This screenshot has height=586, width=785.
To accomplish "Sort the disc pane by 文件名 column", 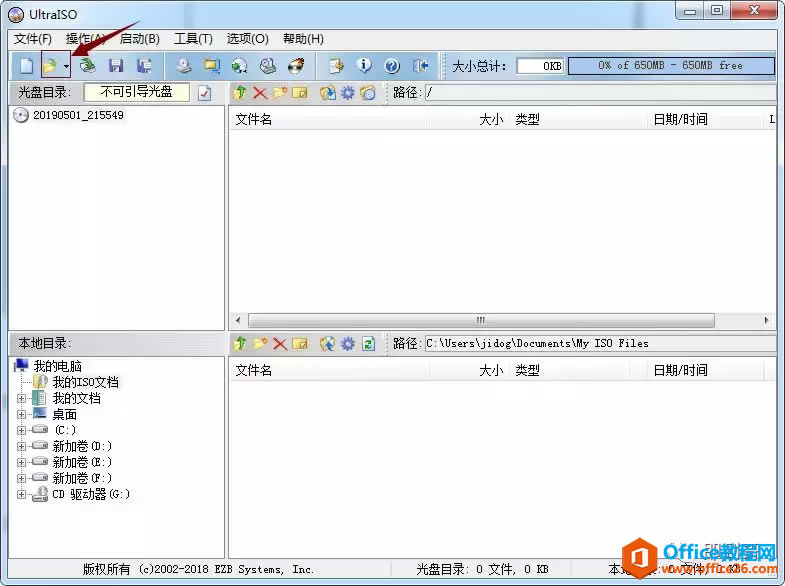I will coord(329,120).
